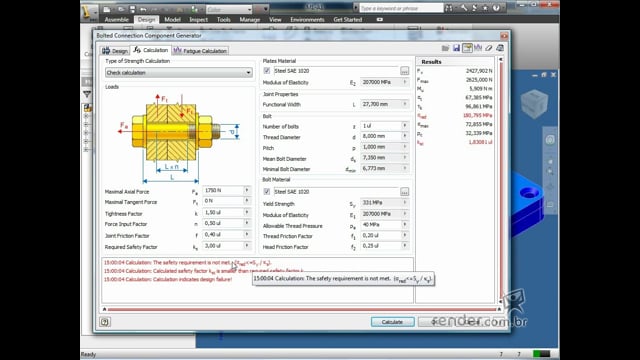
Task: Open the Get Started ribbon tab
Action: [348, 20]
